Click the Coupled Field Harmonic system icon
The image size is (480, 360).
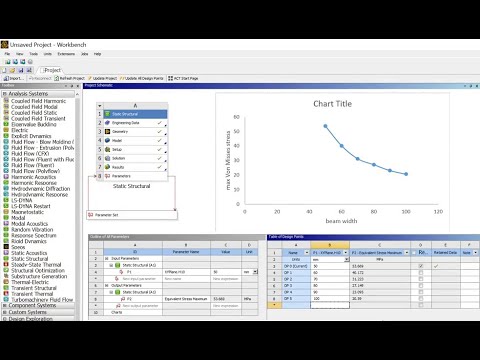[6, 101]
